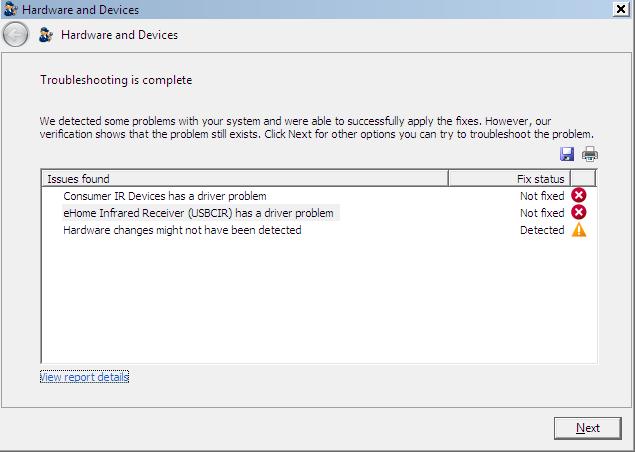Select eHome Infrared Receiver (USBCIR) problem row
The width and height of the screenshot is (635, 452).
(x=319, y=213)
